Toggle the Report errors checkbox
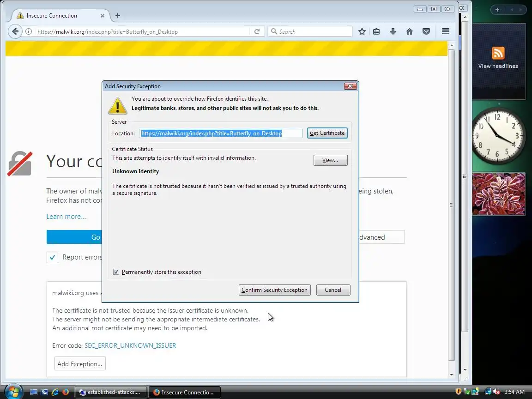The image size is (532, 399). point(52,258)
